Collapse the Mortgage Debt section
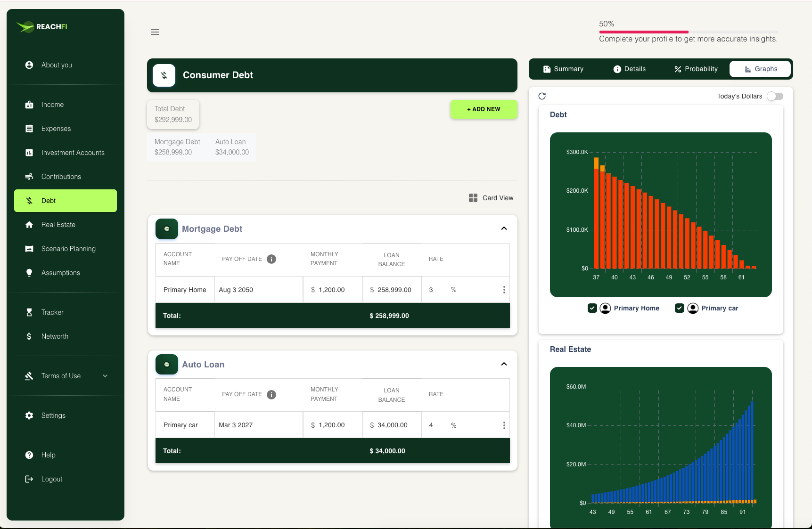 504,228
